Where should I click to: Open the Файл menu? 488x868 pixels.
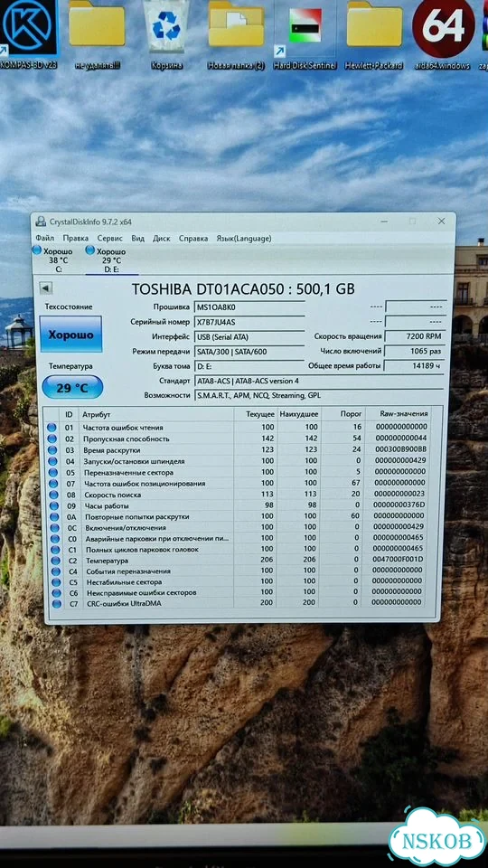tap(45, 238)
